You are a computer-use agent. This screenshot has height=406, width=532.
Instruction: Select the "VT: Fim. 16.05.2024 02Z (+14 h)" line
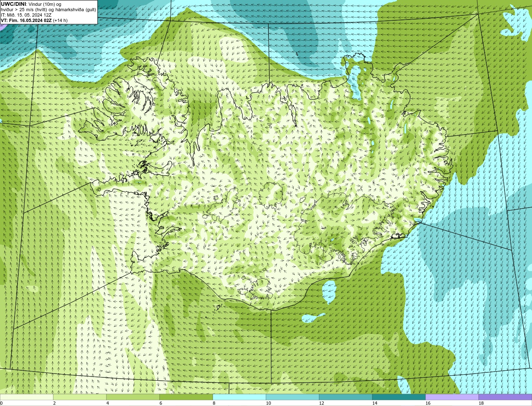[34, 20]
